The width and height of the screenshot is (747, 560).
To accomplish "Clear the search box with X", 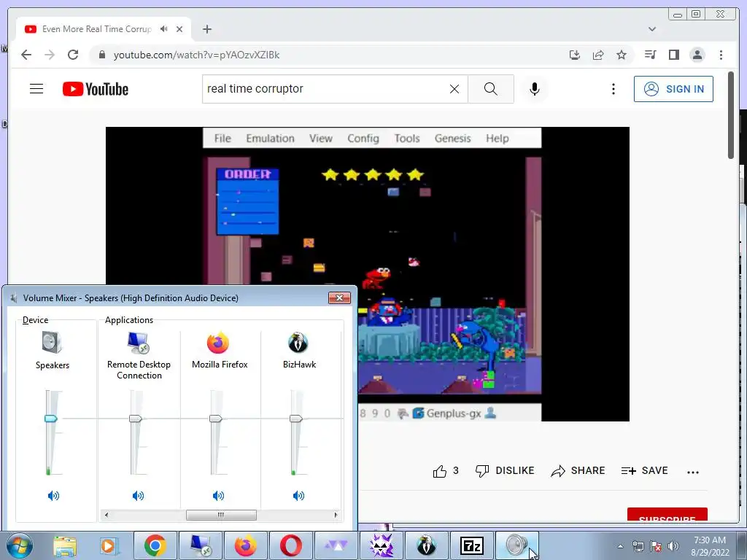I will pos(454,89).
